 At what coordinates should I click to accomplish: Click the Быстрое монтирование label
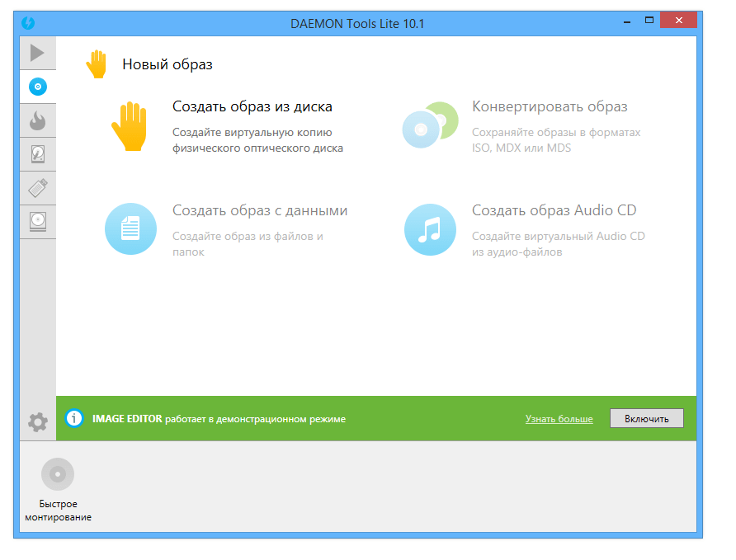tap(57, 511)
